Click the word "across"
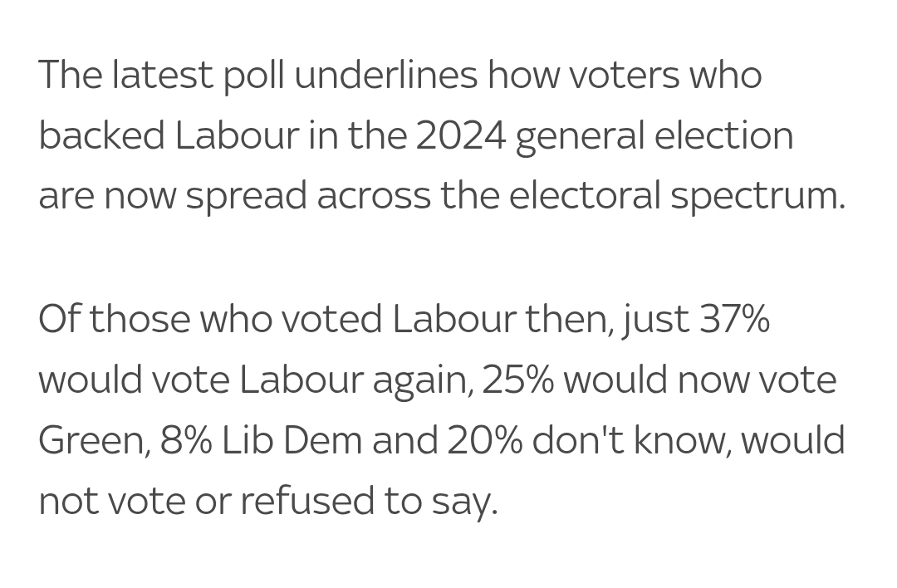The image size is (897, 588). pyautogui.click(x=374, y=197)
